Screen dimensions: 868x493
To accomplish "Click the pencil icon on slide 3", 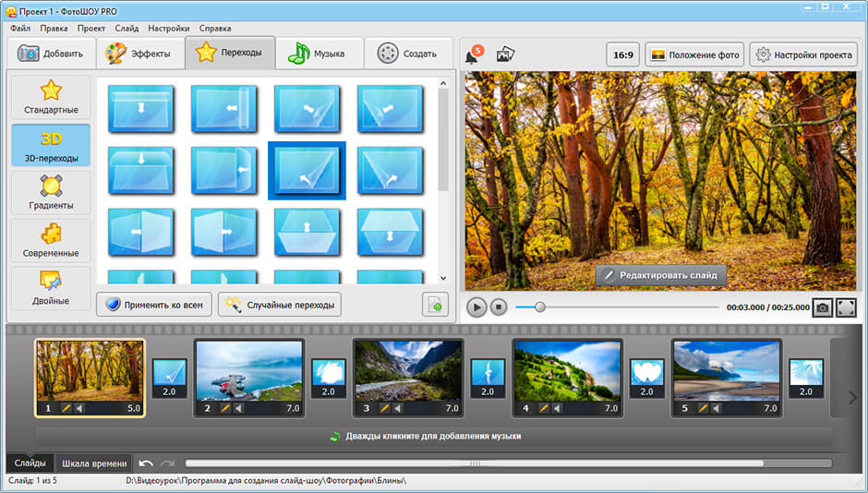I will click(x=384, y=408).
